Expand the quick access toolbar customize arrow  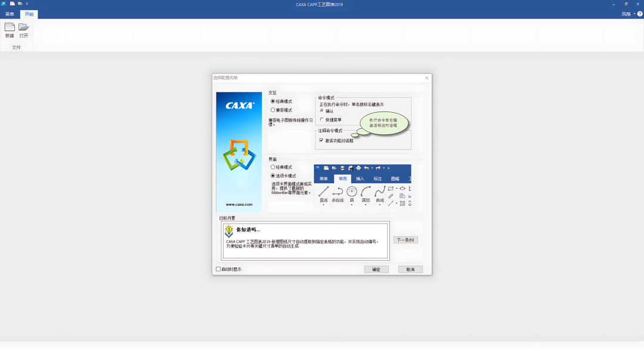pyautogui.click(x=27, y=4)
